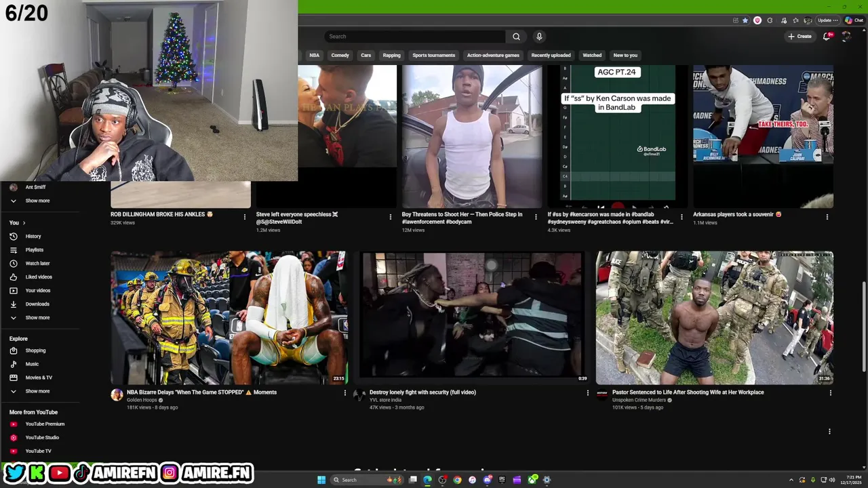Open NBA Bizarre Delays video title
868x488 pixels.
pyautogui.click(x=201, y=392)
